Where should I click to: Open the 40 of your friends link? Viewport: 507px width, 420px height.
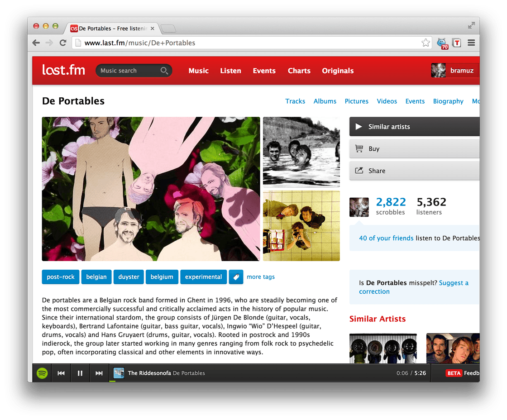point(386,238)
